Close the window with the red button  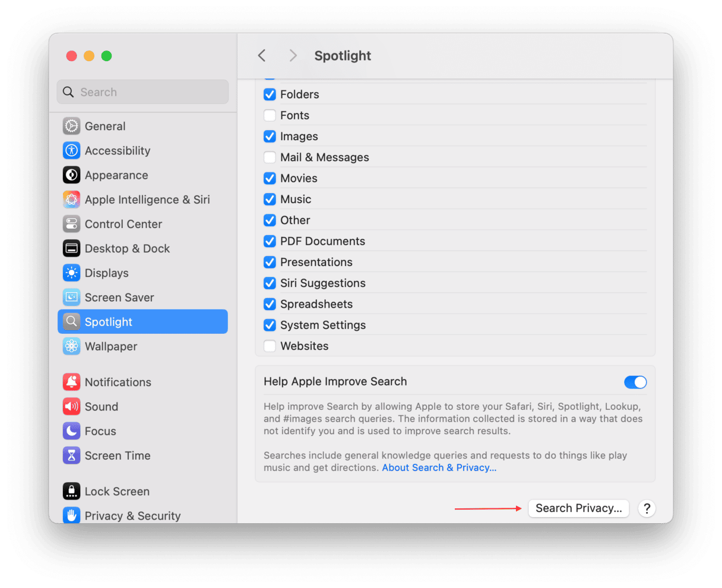point(72,56)
